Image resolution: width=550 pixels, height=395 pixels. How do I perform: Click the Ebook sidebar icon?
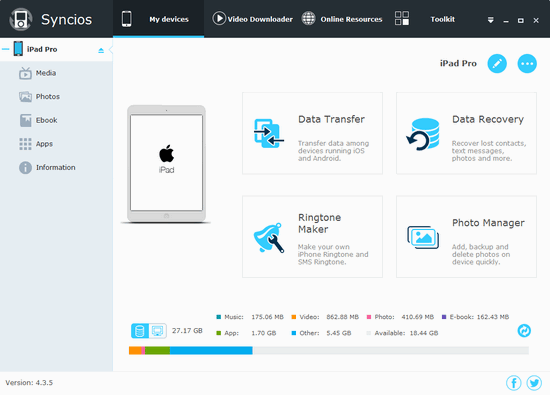click(x=25, y=120)
